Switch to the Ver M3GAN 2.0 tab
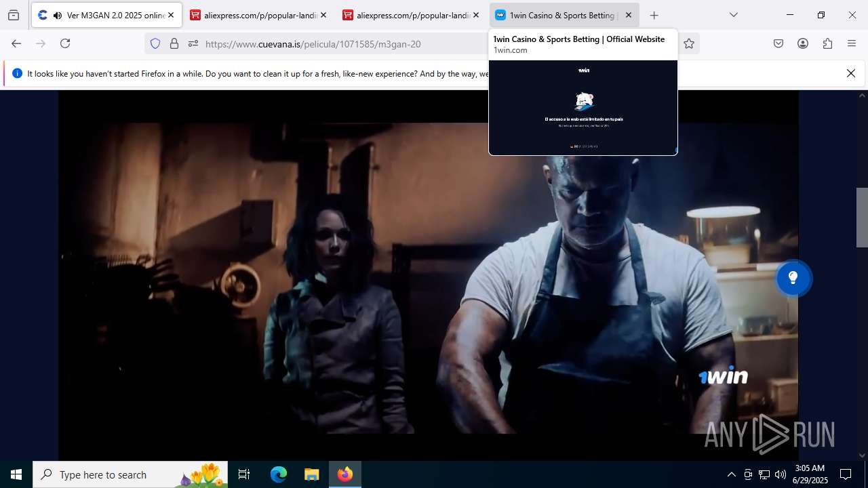 pyautogui.click(x=106, y=15)
